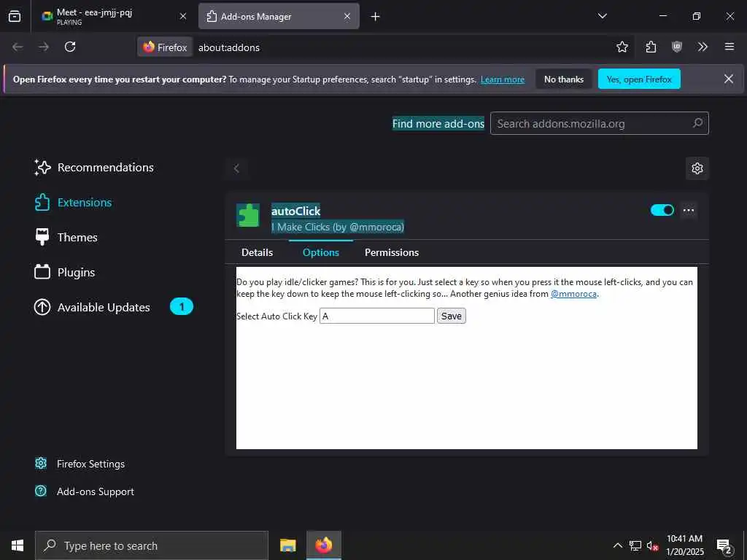The height and width of the screenshot is (560, 747).
Task: Open the network status tray icon
Action: pyautogui.click(x=635, y=545)
